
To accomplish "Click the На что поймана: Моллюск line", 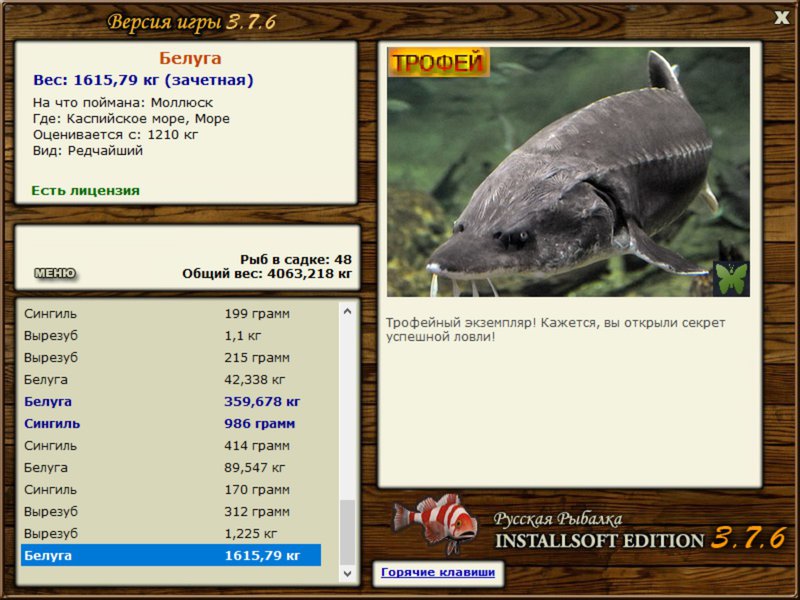I will pyautogui.click(x=123, y=103).
